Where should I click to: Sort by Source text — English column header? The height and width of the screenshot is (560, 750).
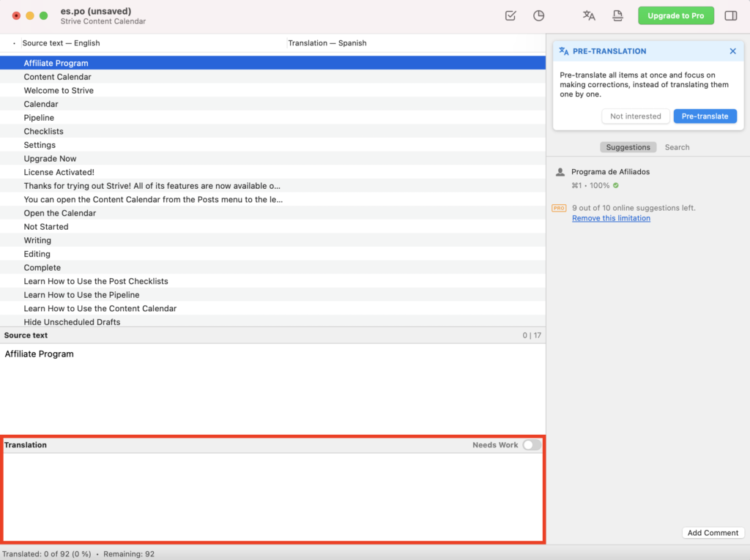click(62, 43)
